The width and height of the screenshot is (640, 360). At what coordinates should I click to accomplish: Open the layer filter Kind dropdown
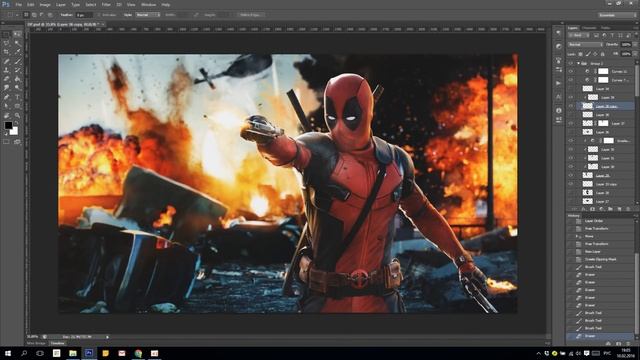click(x=578, y=36)
